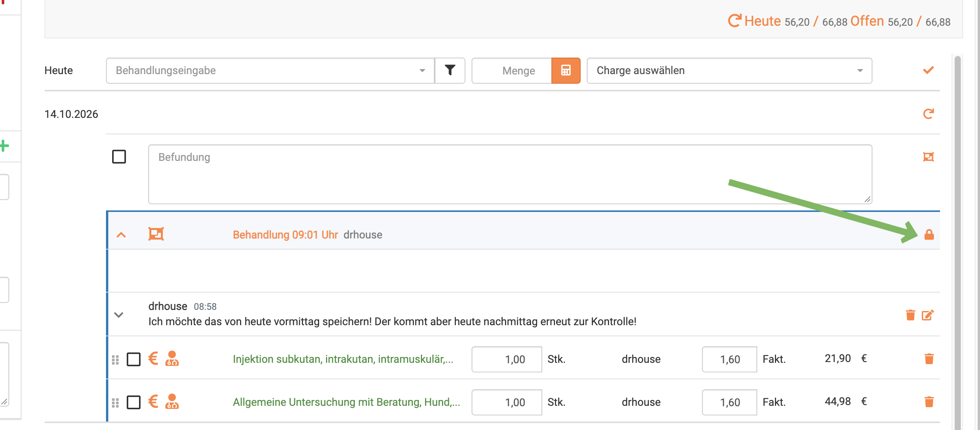The height and width of the screenshot is (430, 980).
Task: Click the reload icon in the 14.10.2026 row
Action: (x=928, y=114)
